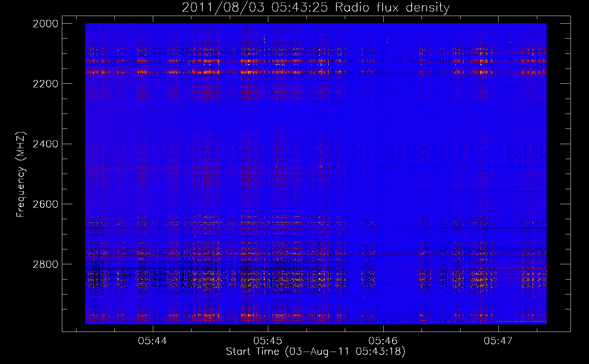Screen dimensions: 589x364
Task: Click the x-axis label "Start Time (03-Aug-11 05:43:18)"
Action: click(316, 352)
